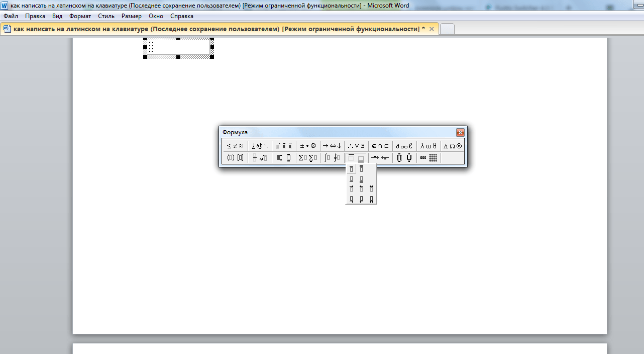This screenshot has width=644, height=354.
Task: Open the Стиль menu
Action: coord(106,16)
